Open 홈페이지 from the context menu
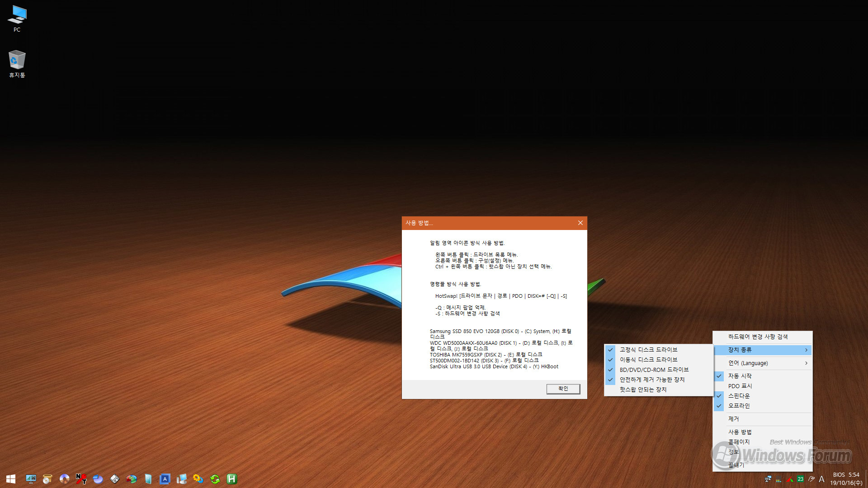This screenshot has height=488, width=868. 763,442
